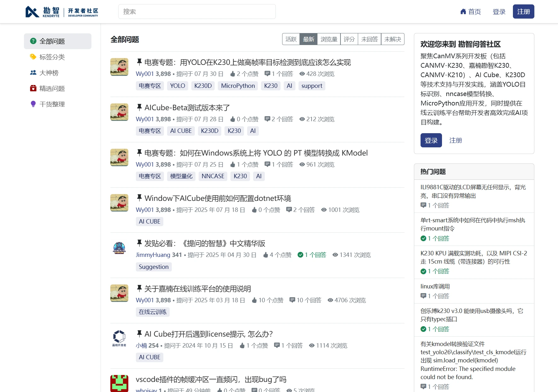558x392 pixels.
Task: Click 注册 link in the welcome panel
Action: point(456,140)
